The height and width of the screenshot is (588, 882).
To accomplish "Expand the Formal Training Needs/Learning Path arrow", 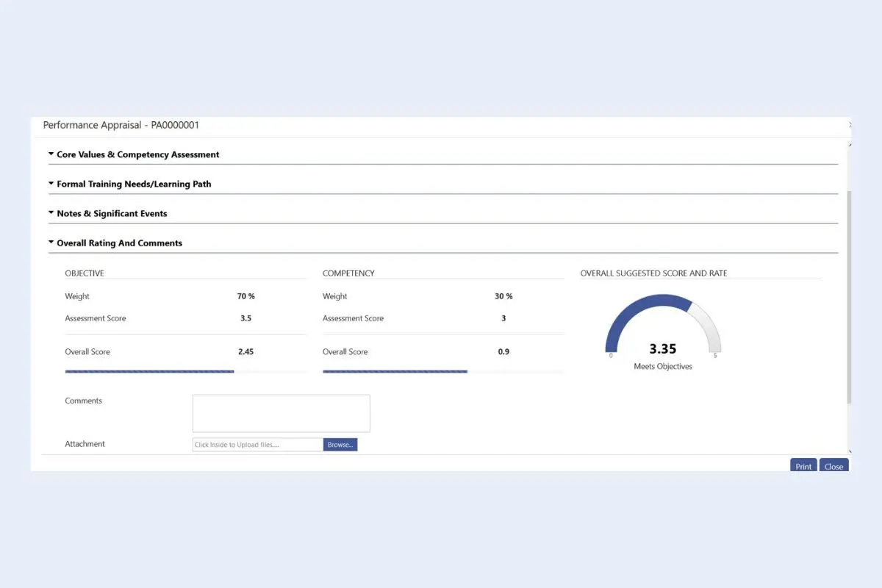I will [x=51, y=184].
